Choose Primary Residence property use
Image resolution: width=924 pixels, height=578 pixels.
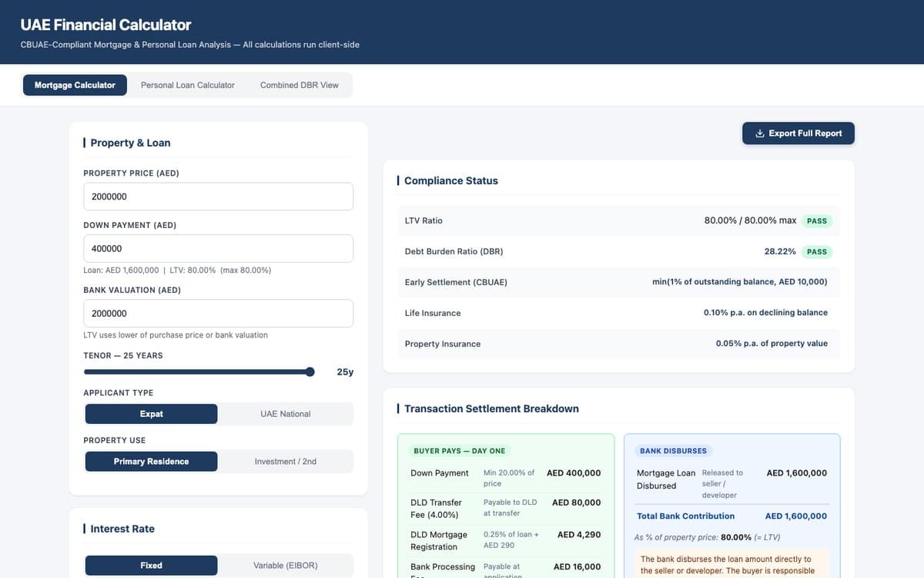click(152, 462)
